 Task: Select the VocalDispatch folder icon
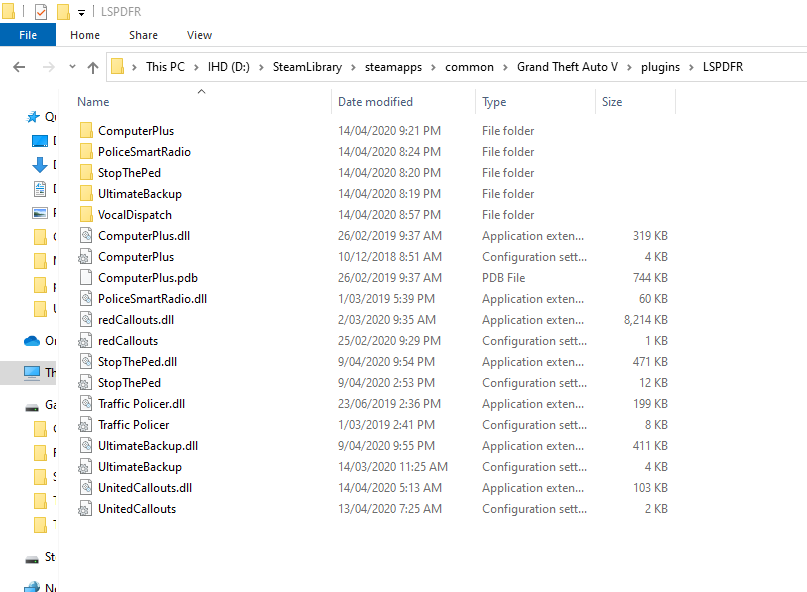point(86,215)
